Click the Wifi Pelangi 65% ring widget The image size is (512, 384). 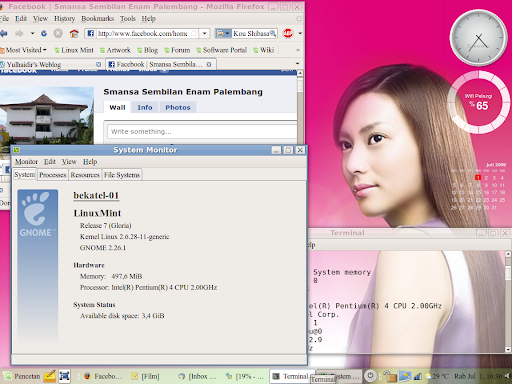[478, 102]
